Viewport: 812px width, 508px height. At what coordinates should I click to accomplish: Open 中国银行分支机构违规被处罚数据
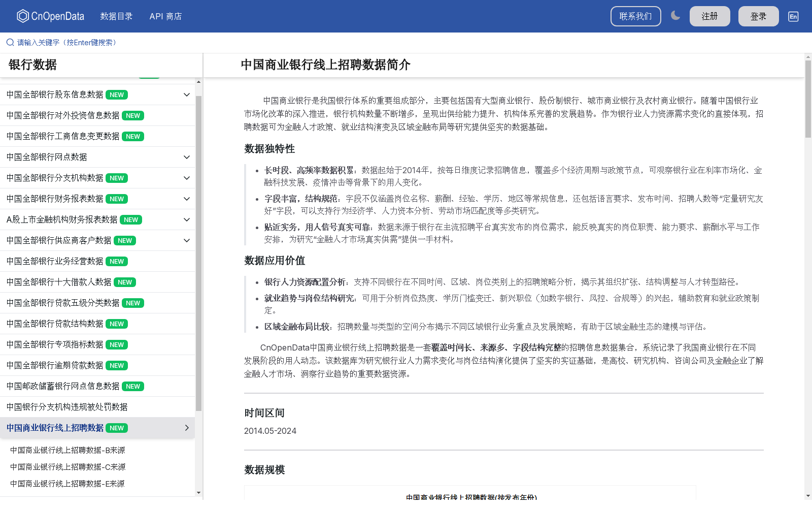[x=97, y=407]
